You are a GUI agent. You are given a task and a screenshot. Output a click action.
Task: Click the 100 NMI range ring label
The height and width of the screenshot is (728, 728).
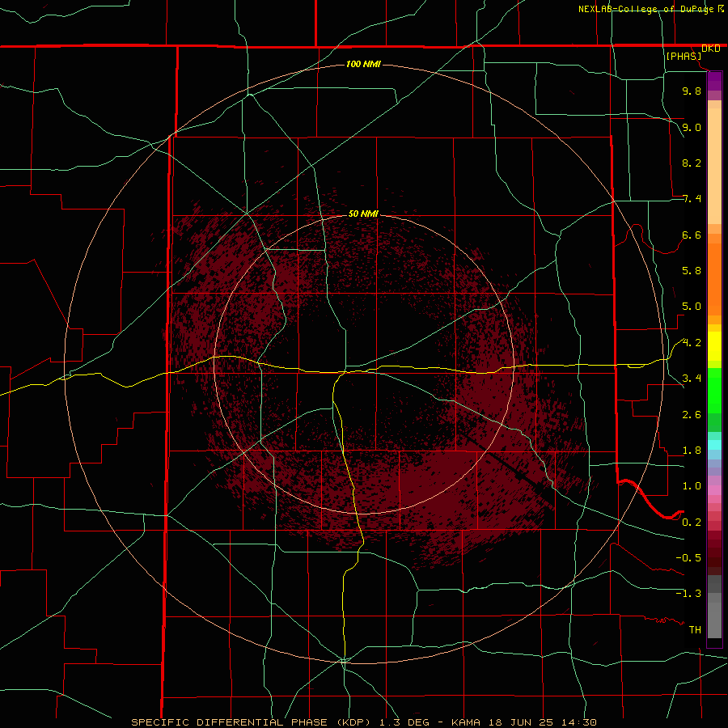(x=363, y=64)
